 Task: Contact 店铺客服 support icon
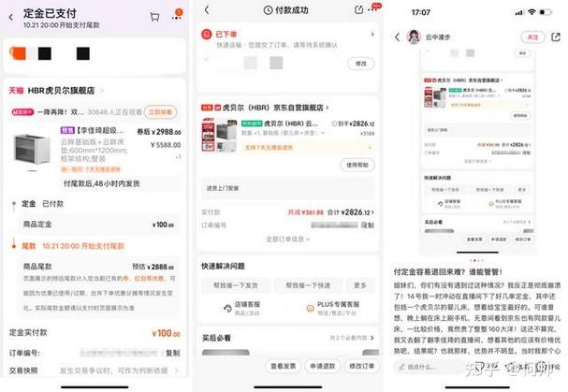(227, 309)
